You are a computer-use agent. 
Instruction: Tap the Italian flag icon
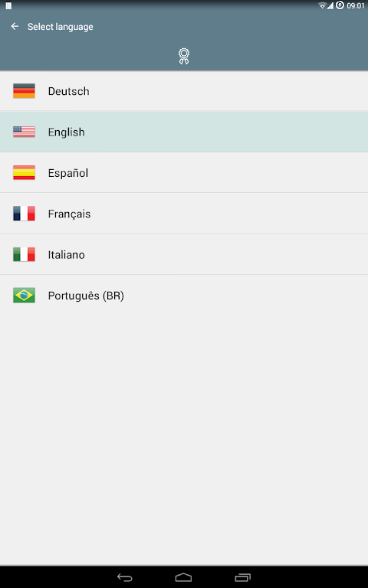click(24, 255)
